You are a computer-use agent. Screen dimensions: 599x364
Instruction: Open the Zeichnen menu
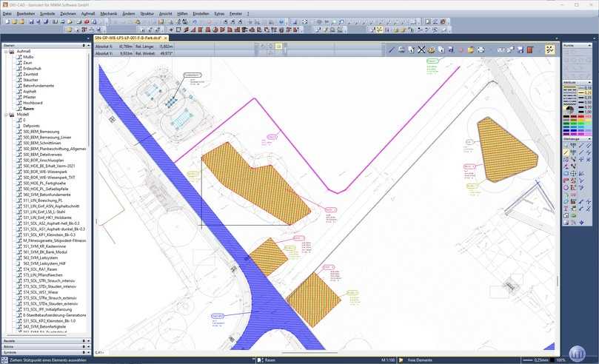(x=67, y=13)
